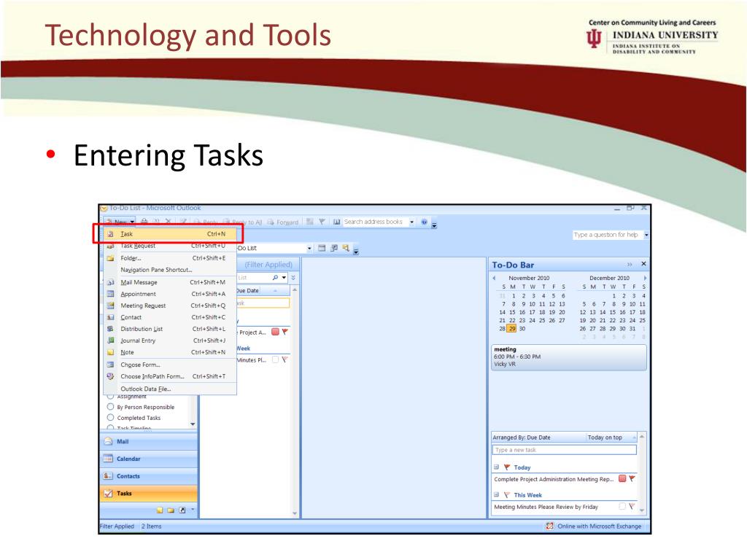The width and height of the screenshot is (747, 560).
Task: Click red category swatch on Complete Project task
Action: [622, 478]
